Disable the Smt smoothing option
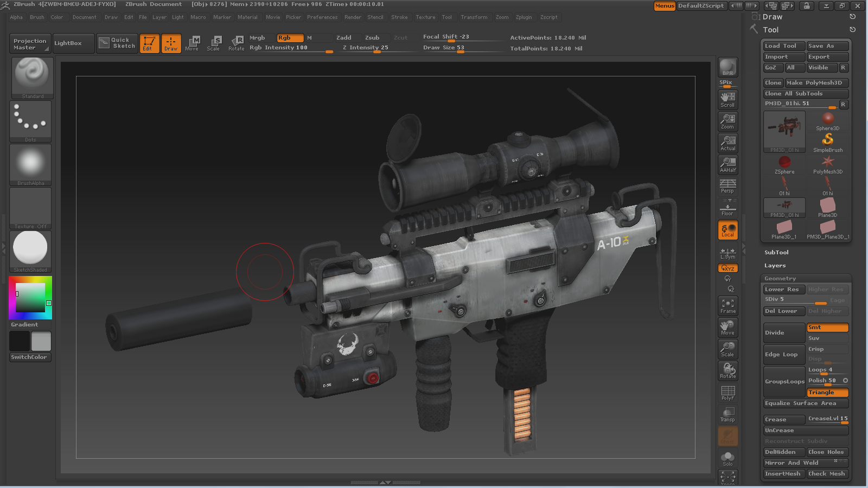This screenshot has width=868, height=488. click(x=827, y=328)
